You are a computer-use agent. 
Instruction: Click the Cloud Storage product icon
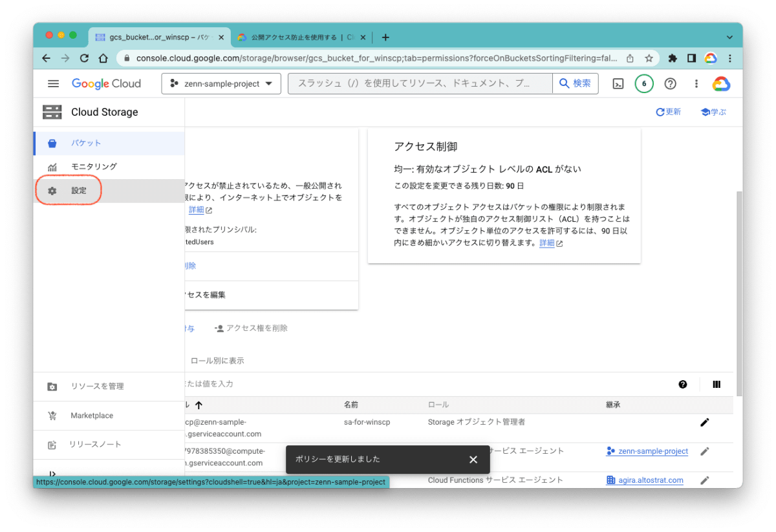[52, 112]
